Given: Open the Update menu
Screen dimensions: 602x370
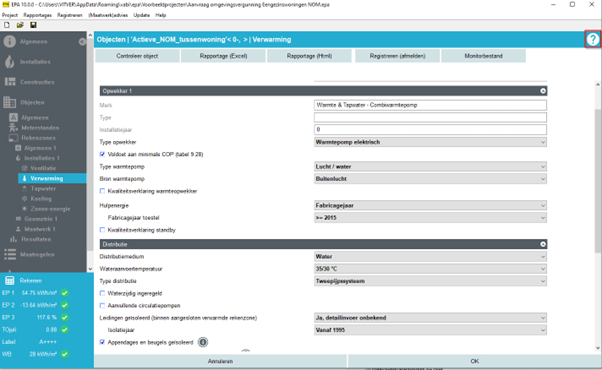Looking at the screenshot, I should coord(142,15).
